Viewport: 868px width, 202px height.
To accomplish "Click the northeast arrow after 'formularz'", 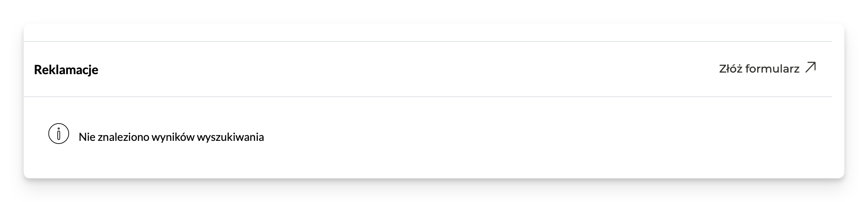I will coord(810,68).
